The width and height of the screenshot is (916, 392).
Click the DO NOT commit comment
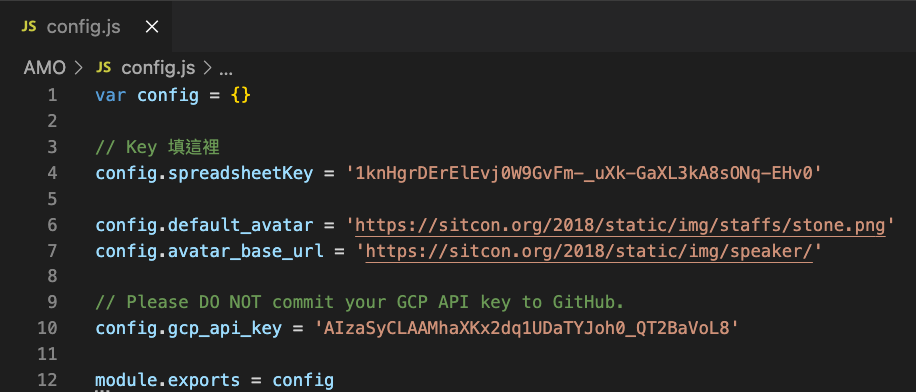pos(360,302)
